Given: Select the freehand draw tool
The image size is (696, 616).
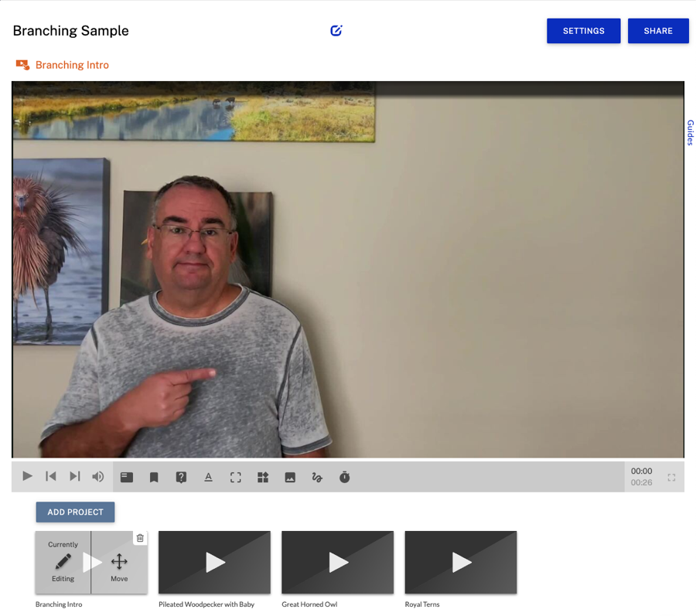Looking at the screenshot, I should coord(317,478).
